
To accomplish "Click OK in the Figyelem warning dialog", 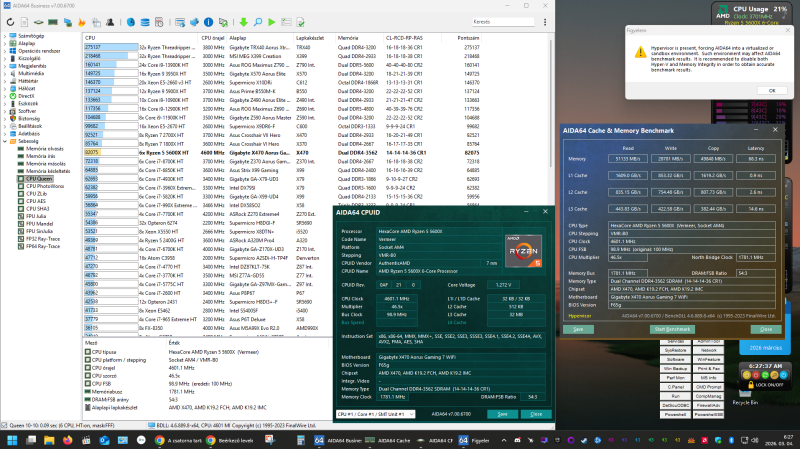I will click(772, 90).
